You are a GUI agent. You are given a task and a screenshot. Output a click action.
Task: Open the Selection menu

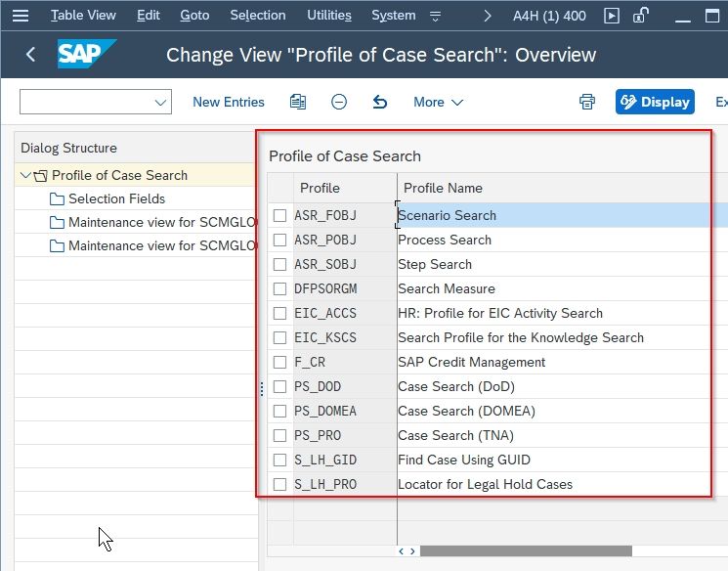[x=258, y=16]
